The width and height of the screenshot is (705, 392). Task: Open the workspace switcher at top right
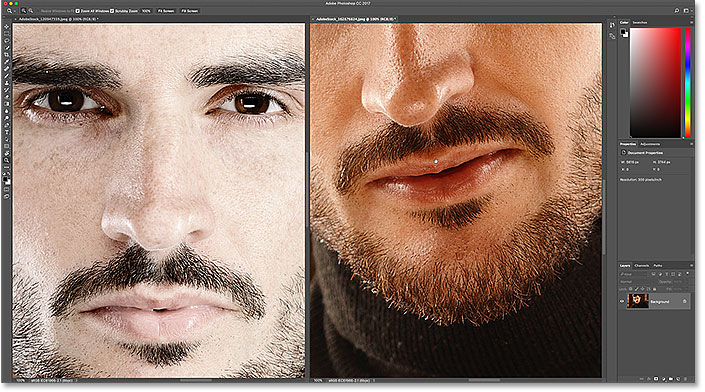[687, 10]
